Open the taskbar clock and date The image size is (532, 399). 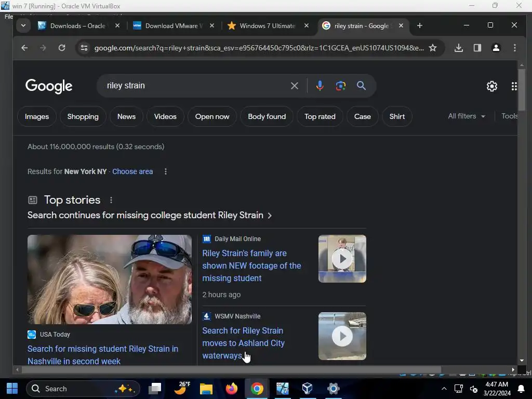pos(497,389)
